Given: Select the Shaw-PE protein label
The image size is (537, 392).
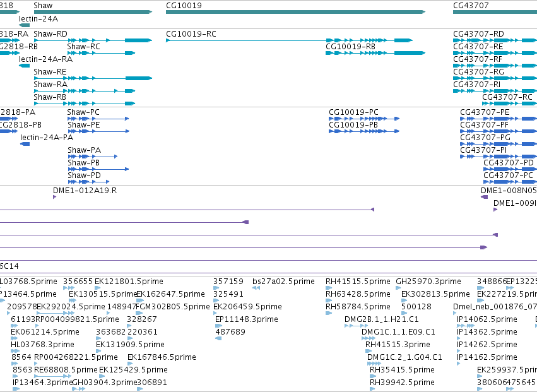Looking at the screenshot, I should click(x=83, y=125).
